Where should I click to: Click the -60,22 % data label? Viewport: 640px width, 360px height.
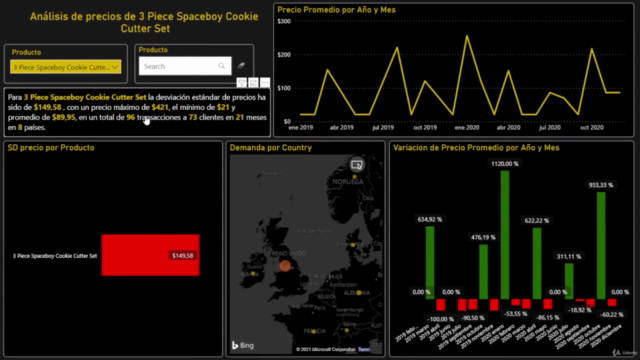coord(611,314)
